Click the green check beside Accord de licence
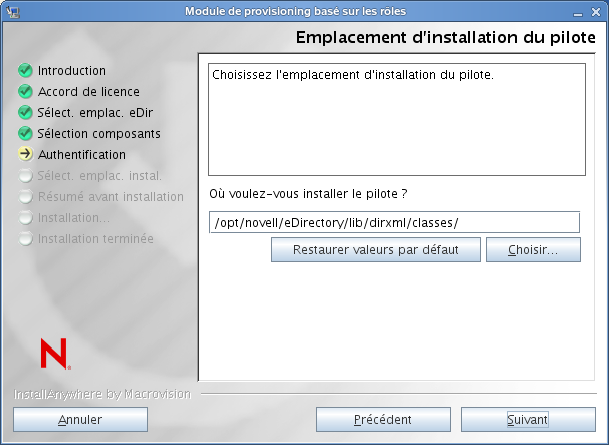The height and width of the screenshot is (445, 609). (25, 91)
